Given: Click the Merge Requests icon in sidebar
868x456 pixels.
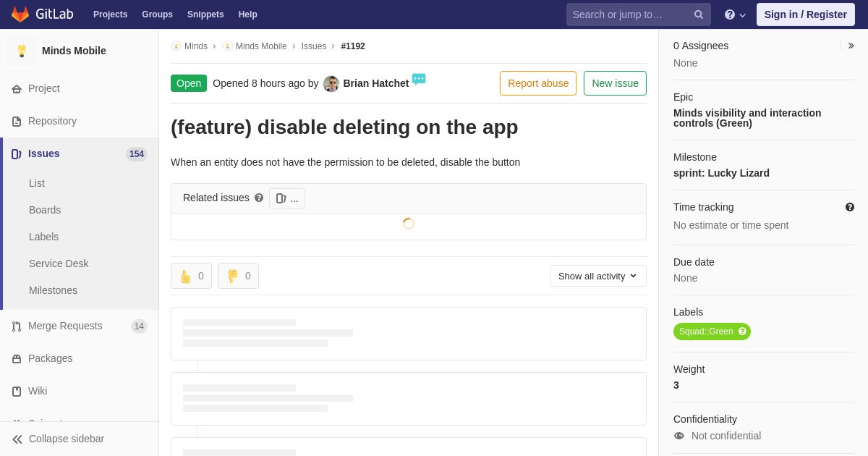Looking at the screenshot, I should (17, 326).
